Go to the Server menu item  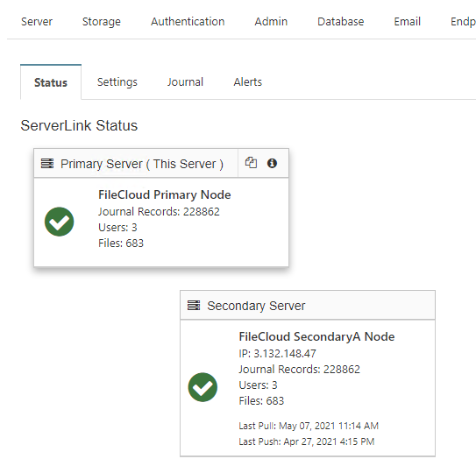[37, 22]
